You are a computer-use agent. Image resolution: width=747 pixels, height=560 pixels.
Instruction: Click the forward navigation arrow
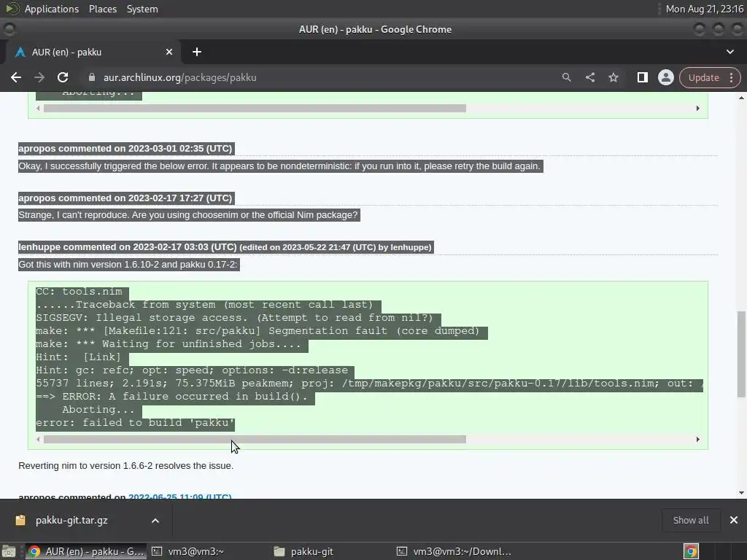tap(39, 77)
